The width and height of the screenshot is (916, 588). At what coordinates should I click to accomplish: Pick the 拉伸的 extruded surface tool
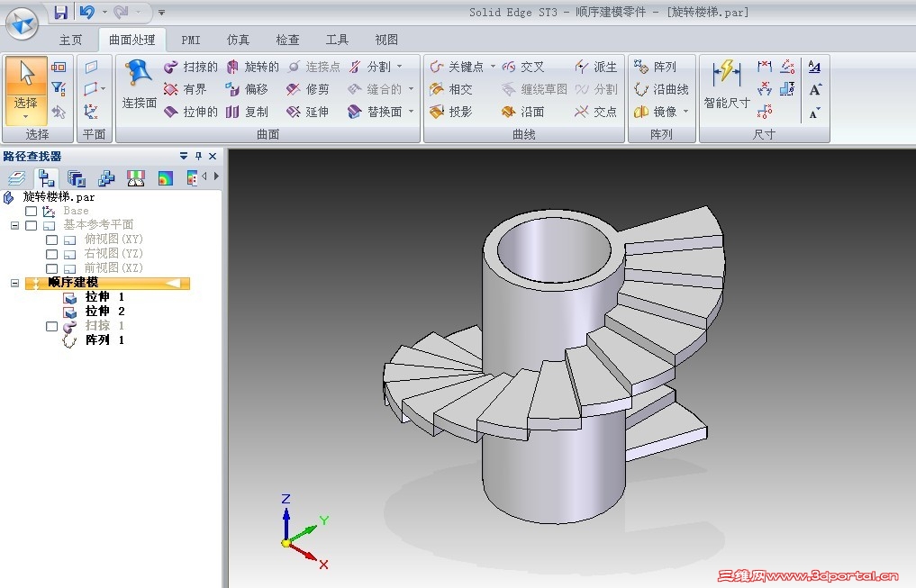(191, 112)
